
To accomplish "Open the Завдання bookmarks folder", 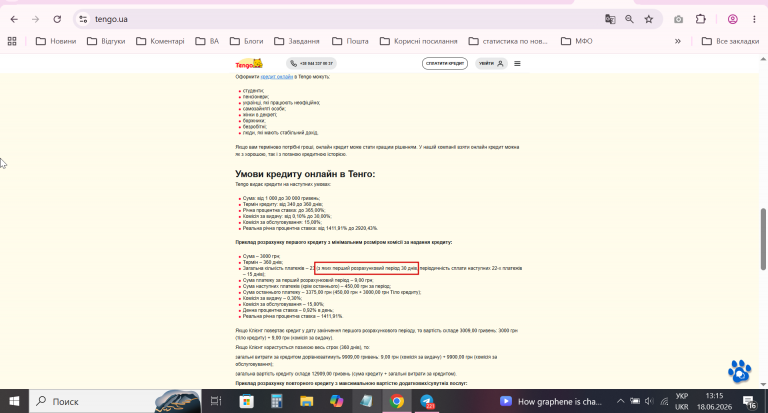I will 297,41.
